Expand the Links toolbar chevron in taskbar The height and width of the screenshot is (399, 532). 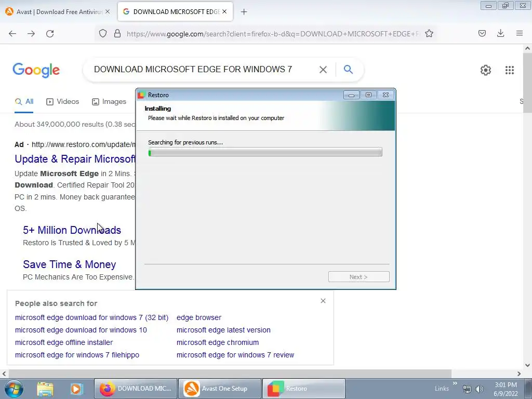(455, 383)
